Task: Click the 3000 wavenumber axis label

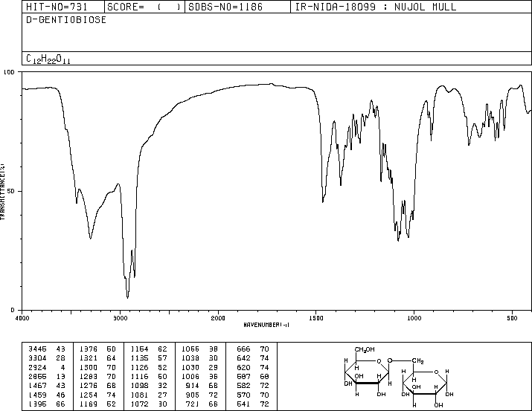Action: (x=120, y=318)
